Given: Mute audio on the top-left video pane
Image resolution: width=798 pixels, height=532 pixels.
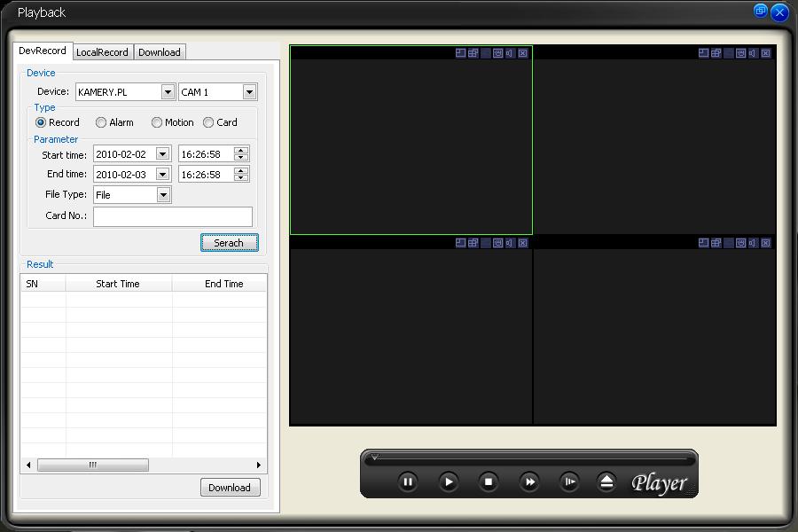Looking at the screenshot, I should (x=510, y=53).
